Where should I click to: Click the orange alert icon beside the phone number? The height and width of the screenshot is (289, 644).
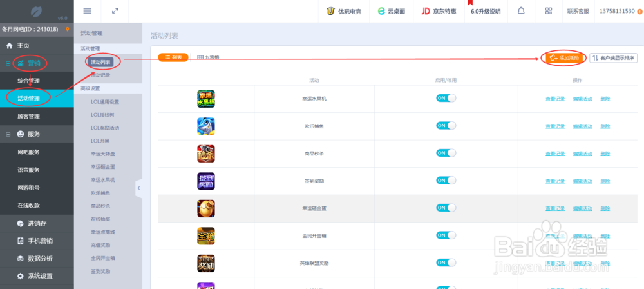640,12
